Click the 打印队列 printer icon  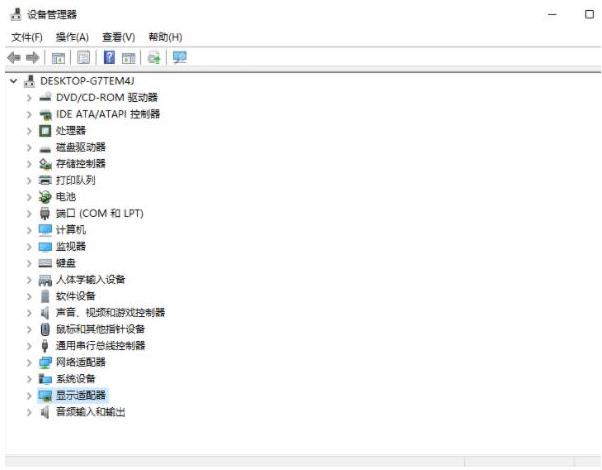click(45, 180)
